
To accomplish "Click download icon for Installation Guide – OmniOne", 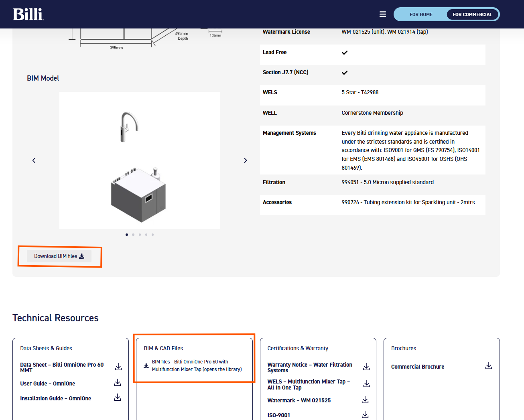I will click(118, 397).
